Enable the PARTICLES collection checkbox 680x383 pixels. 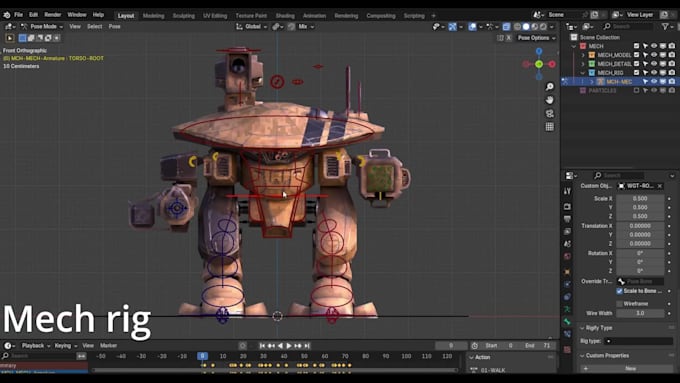point(636,91)
